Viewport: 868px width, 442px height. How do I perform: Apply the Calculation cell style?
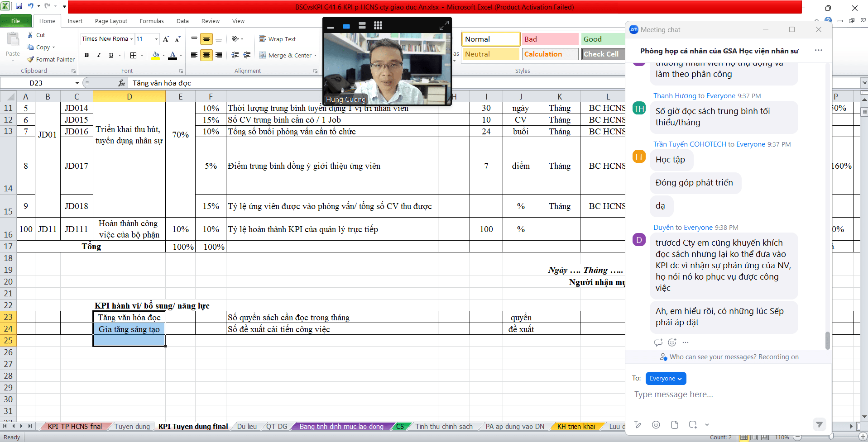550,54
